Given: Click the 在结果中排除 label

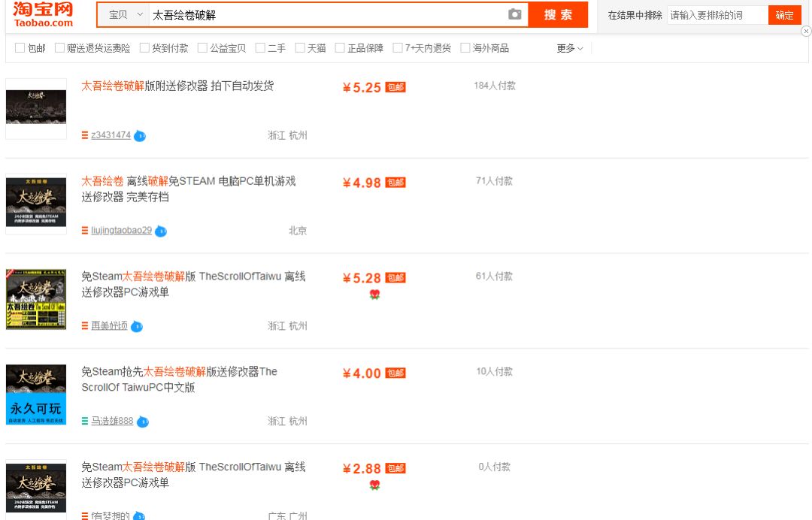Looking at the screenshot, I should (635, 15).
